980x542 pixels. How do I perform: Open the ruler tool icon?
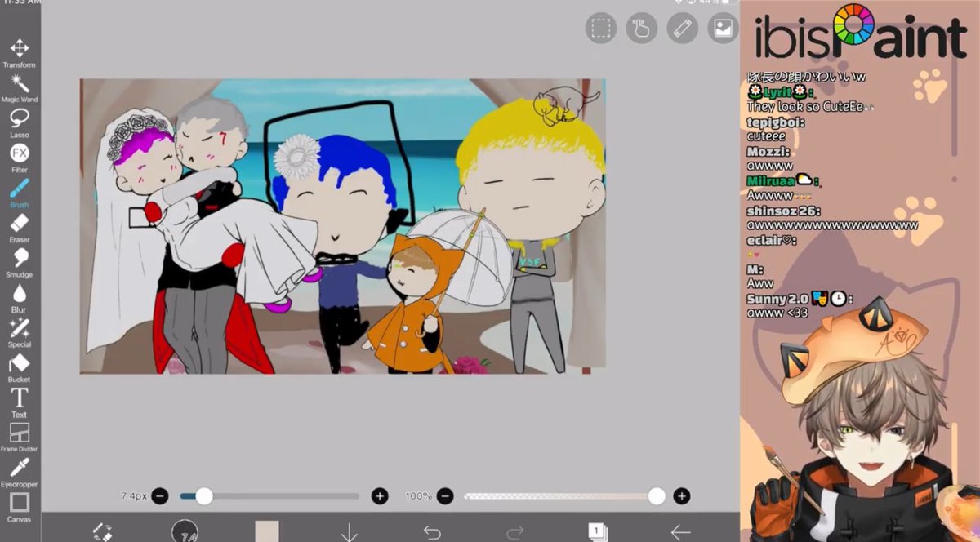coord(682,29)
